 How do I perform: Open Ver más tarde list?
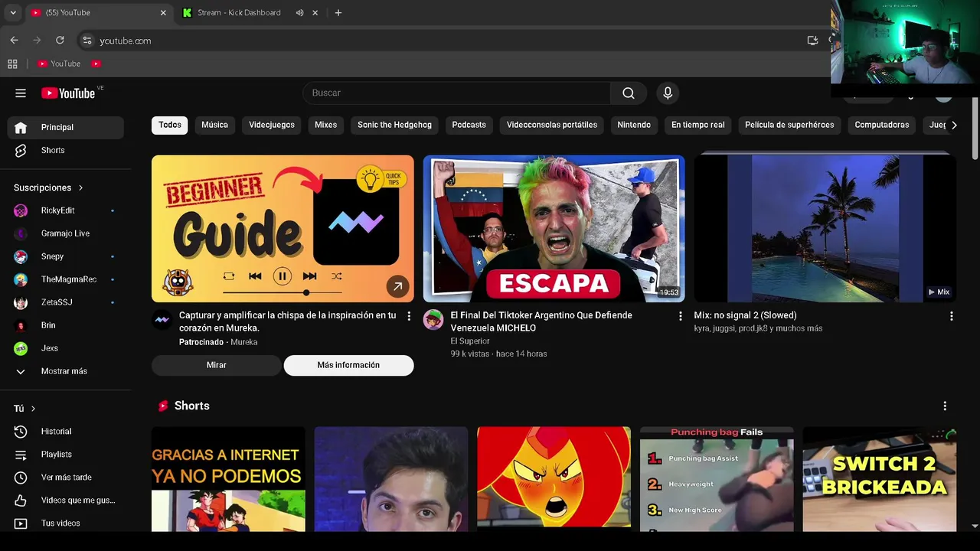pyautogui.click(x=65, y=478)
